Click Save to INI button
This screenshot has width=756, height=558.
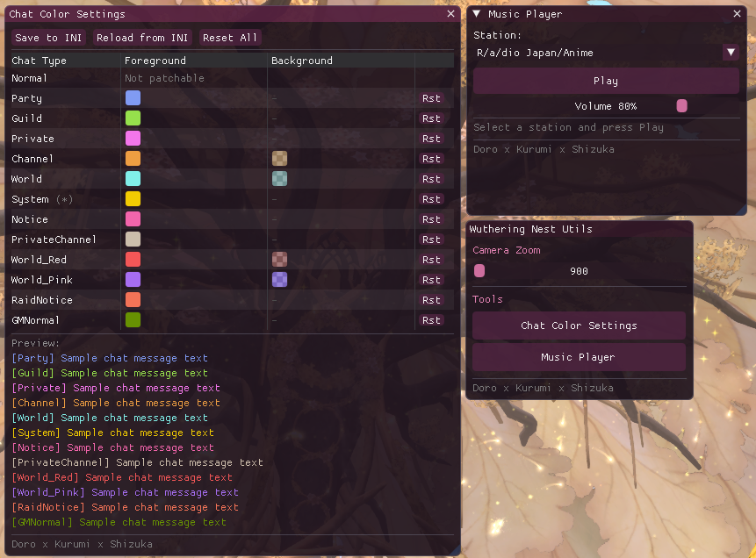coord(48,38)
